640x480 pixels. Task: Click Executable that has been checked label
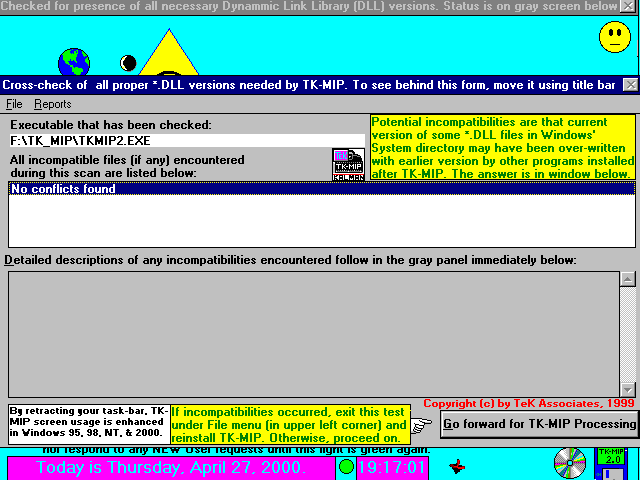point(111,125)
